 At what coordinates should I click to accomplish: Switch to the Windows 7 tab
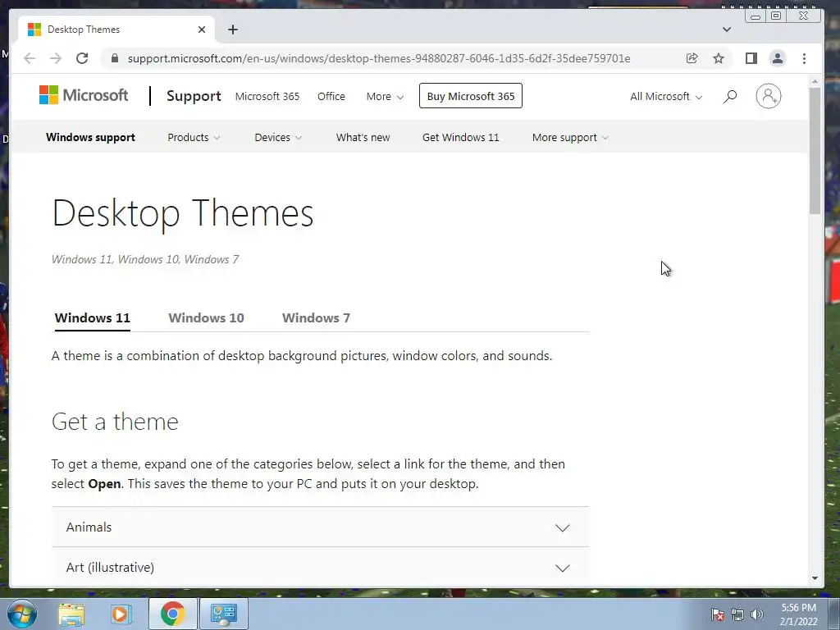coord(316,317)
